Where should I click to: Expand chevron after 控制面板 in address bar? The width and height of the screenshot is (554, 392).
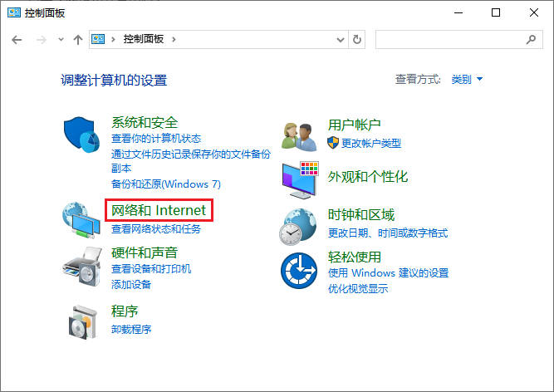(x=174, y=39)
